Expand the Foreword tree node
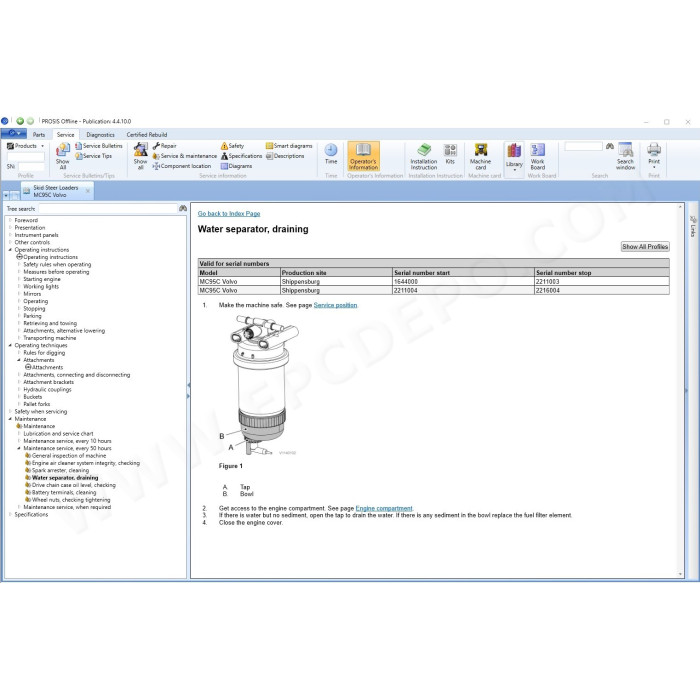 point(10,220)
